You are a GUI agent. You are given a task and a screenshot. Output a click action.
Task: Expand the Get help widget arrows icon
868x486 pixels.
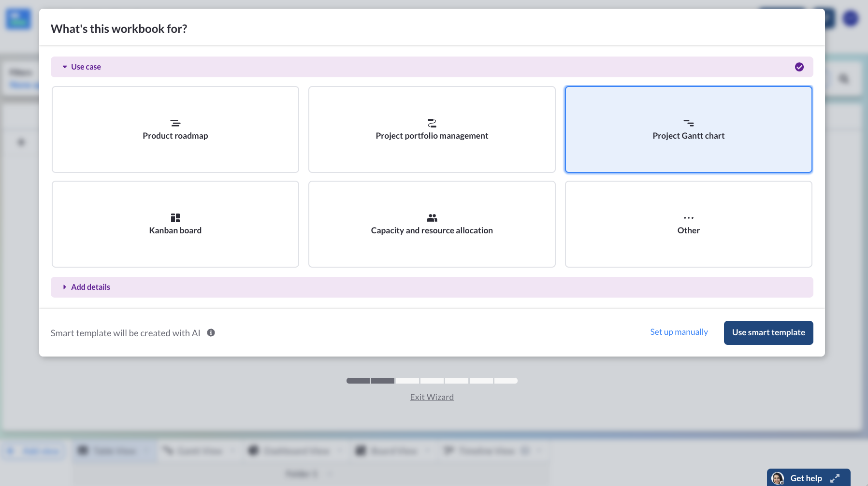[835, 478]
